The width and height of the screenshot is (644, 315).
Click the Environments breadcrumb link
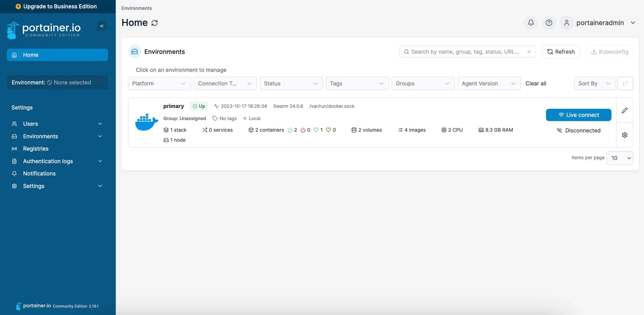pos(136,8)
